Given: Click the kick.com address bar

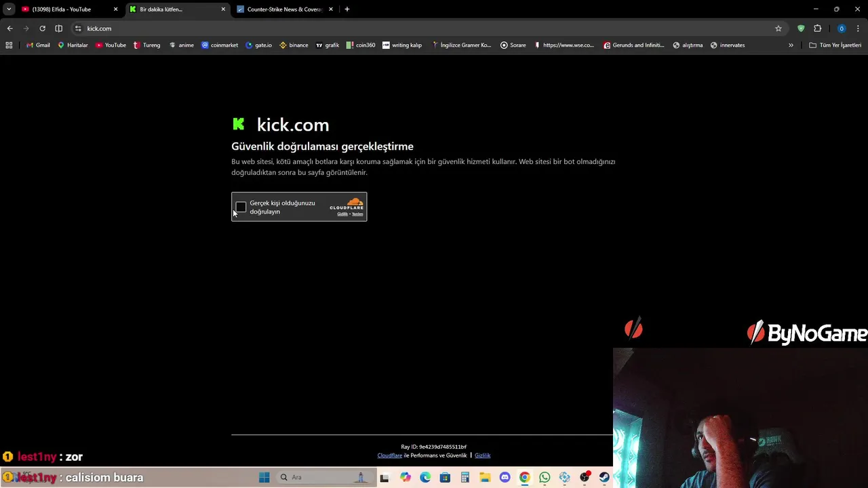Looking at the screenshot, I should tap(427, 28).
